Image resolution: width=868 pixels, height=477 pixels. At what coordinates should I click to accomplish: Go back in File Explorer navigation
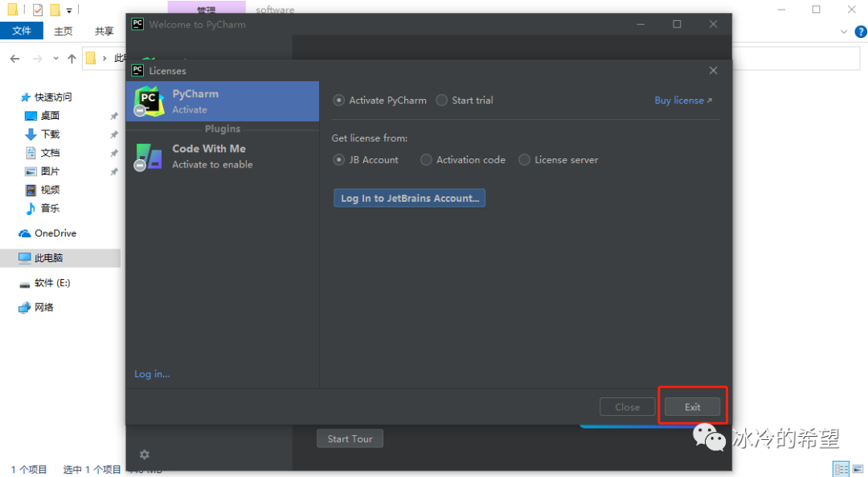coord(15,58)
